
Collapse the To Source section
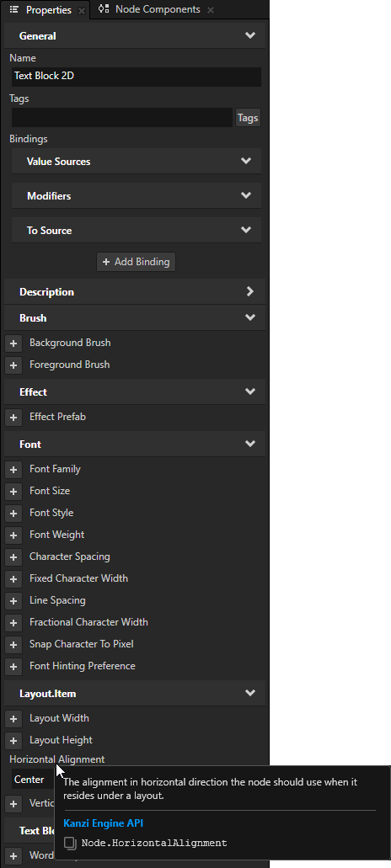pos(246,231)
